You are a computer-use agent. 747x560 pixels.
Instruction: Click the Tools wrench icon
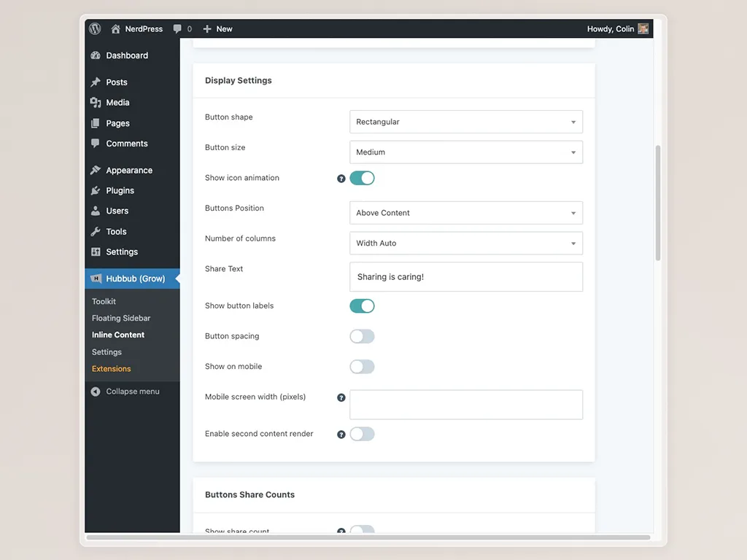coord(96,231)
